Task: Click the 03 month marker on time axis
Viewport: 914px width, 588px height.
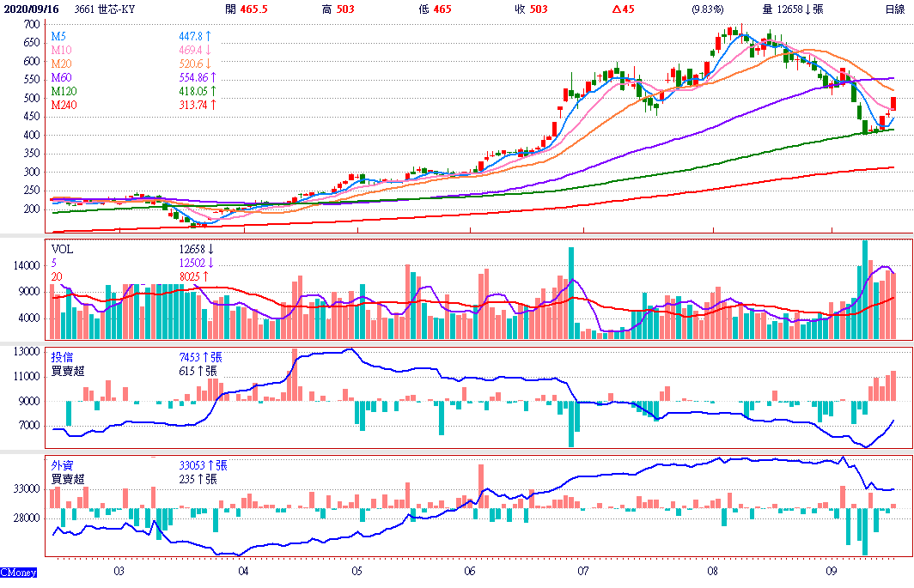Action: [x=119, y=571]
